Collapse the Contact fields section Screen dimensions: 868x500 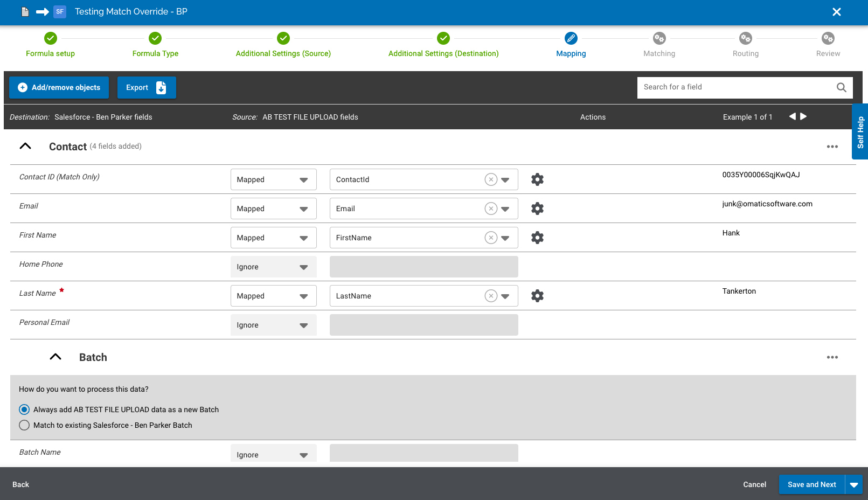(x=25, y=146)
